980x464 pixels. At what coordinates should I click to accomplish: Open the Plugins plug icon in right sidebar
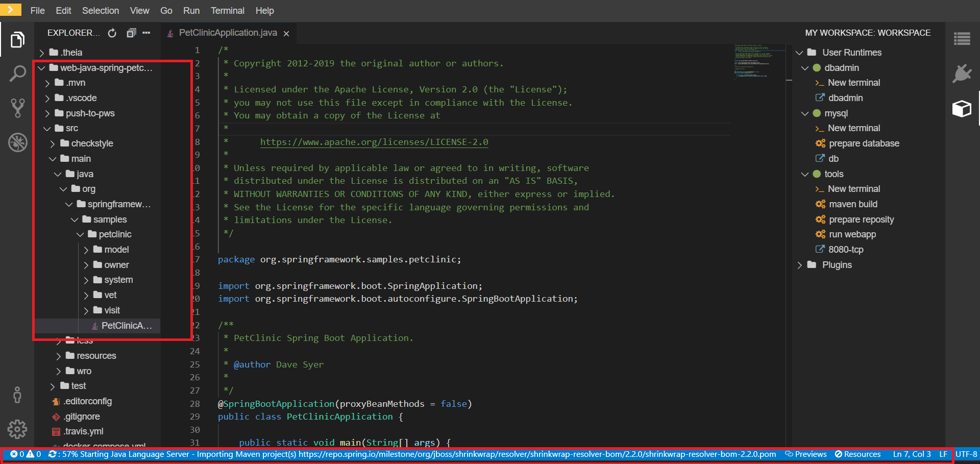[962, 74]
